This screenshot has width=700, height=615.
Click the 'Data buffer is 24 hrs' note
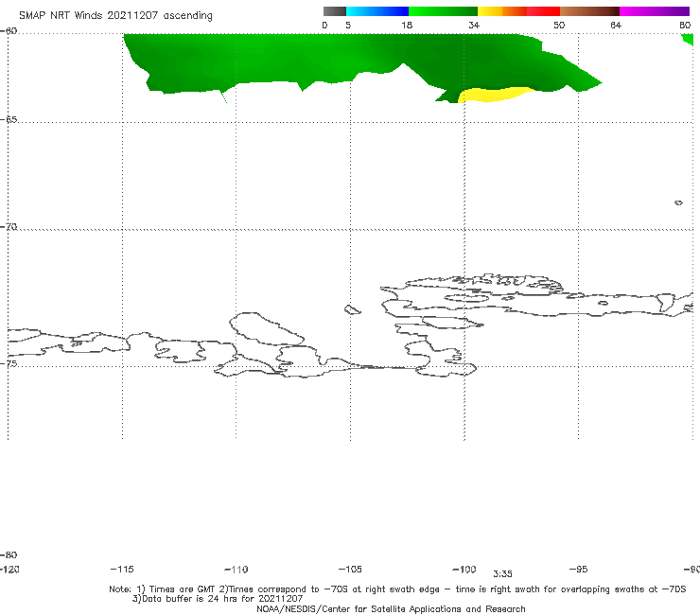(218, 599)
